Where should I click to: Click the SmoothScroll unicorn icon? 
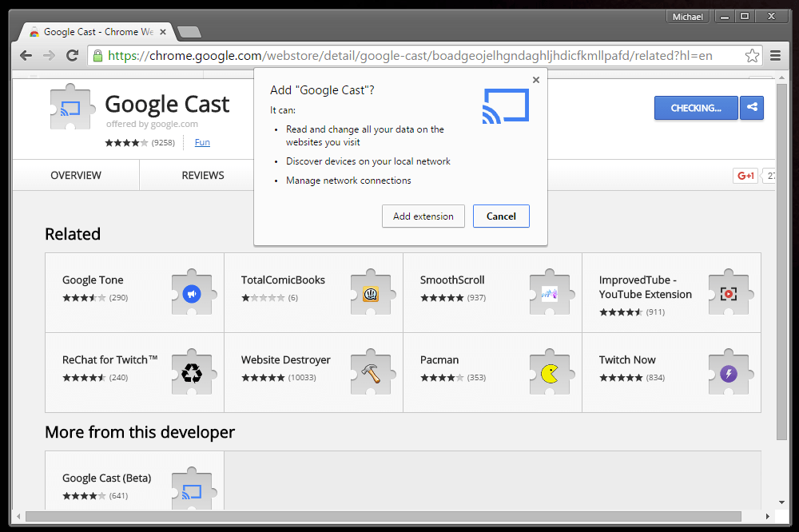point(550,292)
